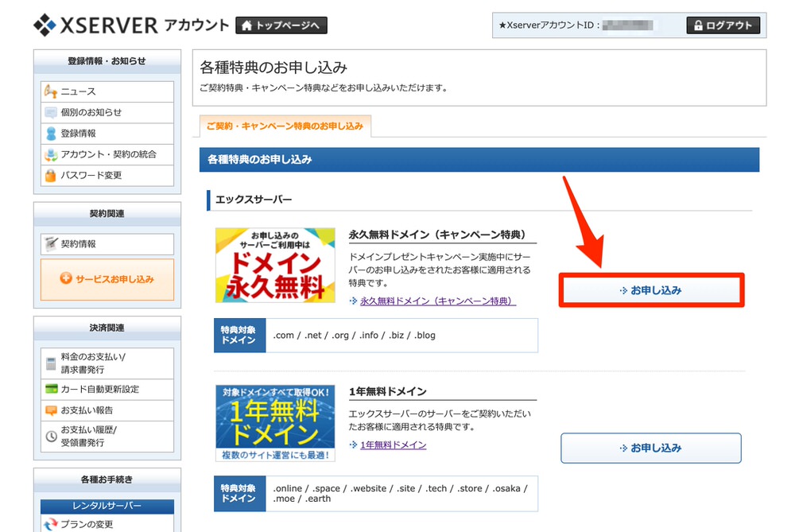Open お支払い履歴/受領書発行 sidebar item
Viewport: 795px width, 532px height.
point(107,436)
